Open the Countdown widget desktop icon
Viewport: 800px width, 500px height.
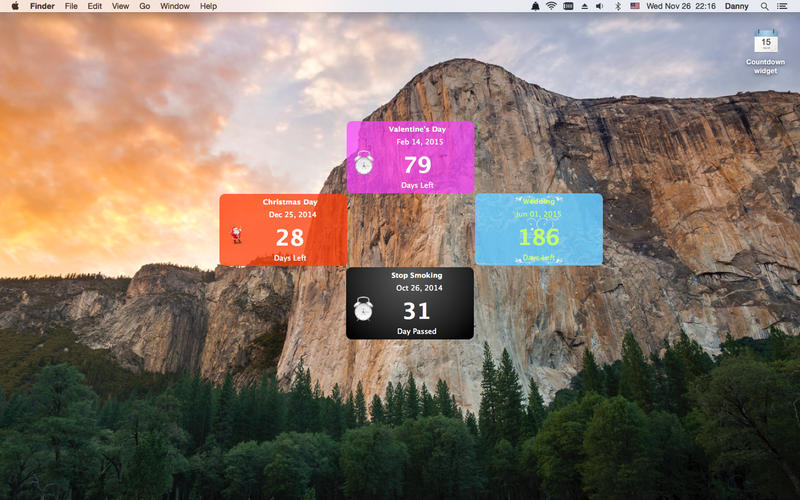pyautogui.click(x=765, y=43)
